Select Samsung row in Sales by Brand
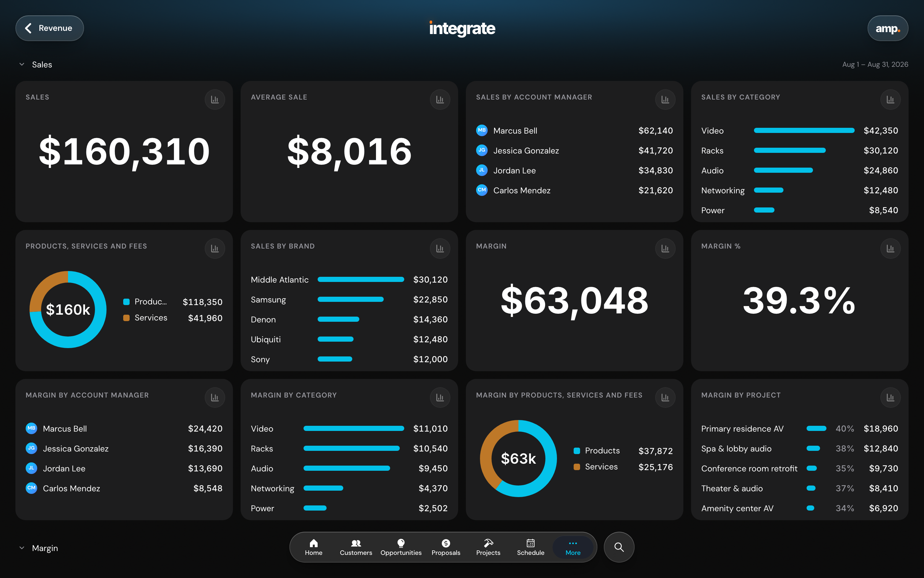Screen dimensions: 924x578 pos(349,300)
